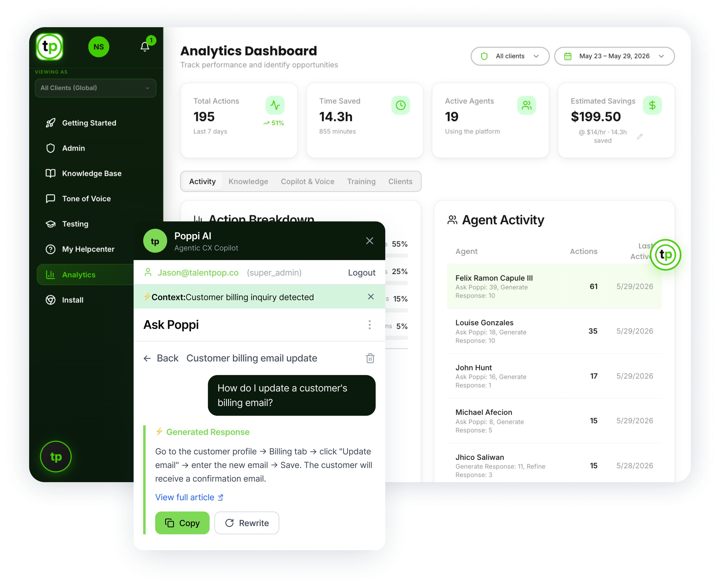The width and height of the screenshot is (720, 588).
Task: Select Michael Afecion agent row
Action: click(x=554, y=421)
